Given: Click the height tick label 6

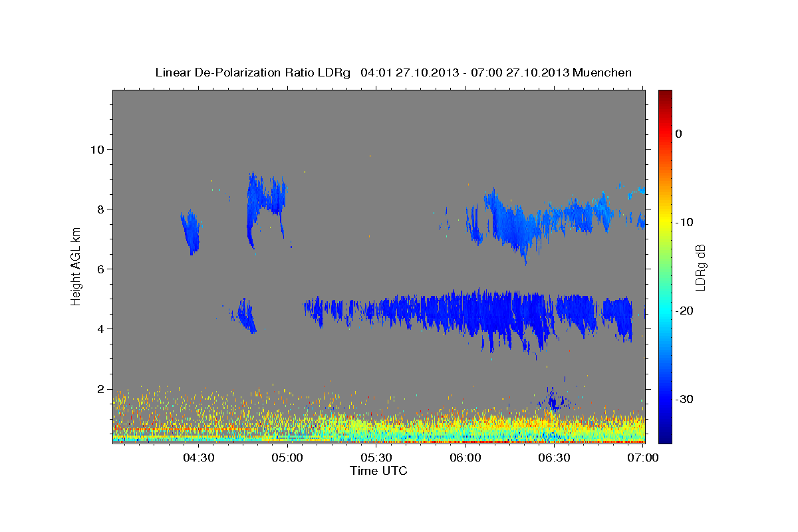Looking at the screenshot, I should coord(100,269).
